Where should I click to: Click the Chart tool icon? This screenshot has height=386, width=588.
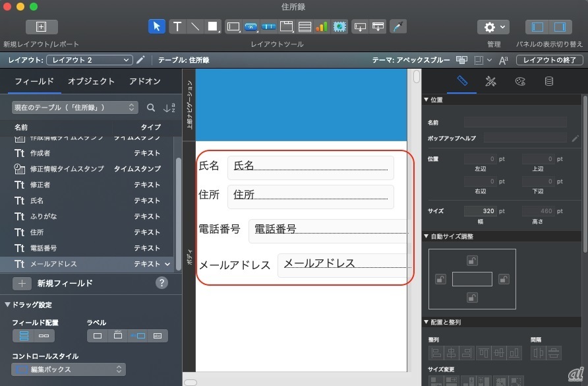coord(322,27)
